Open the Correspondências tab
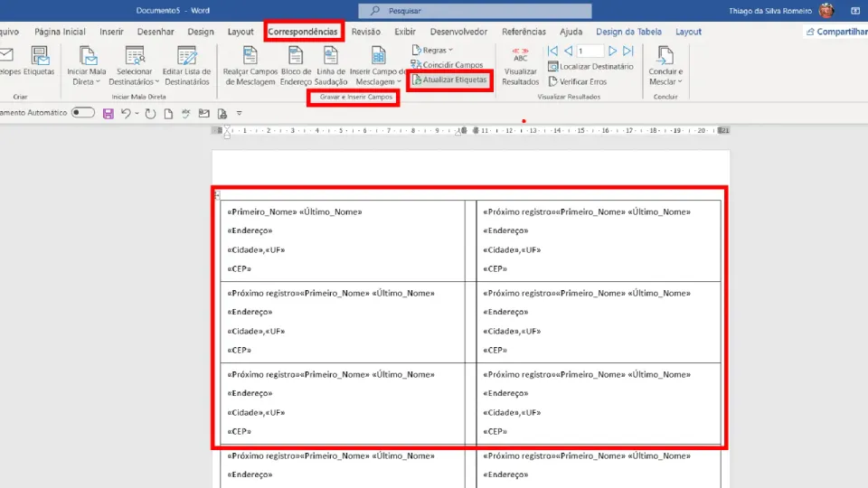Screen dimensions: 868x488 tap(303, 32)
